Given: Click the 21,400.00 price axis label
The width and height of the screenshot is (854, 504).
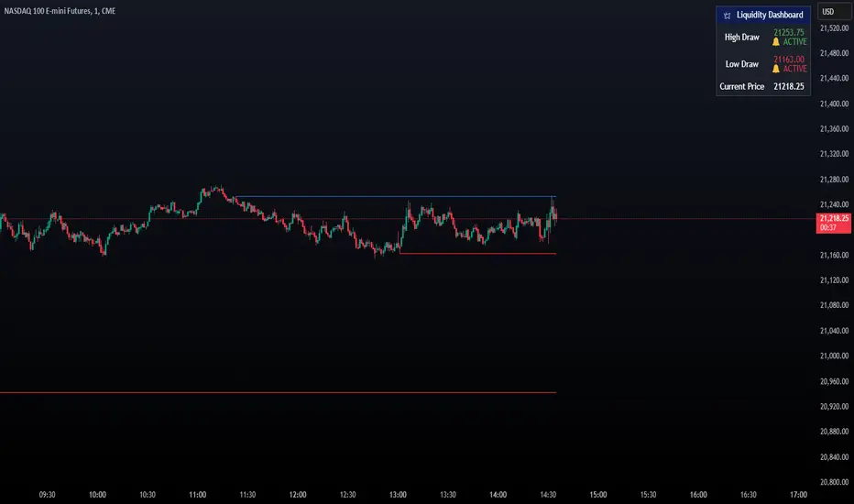Looking at the screenshot, I should point(834,104).
